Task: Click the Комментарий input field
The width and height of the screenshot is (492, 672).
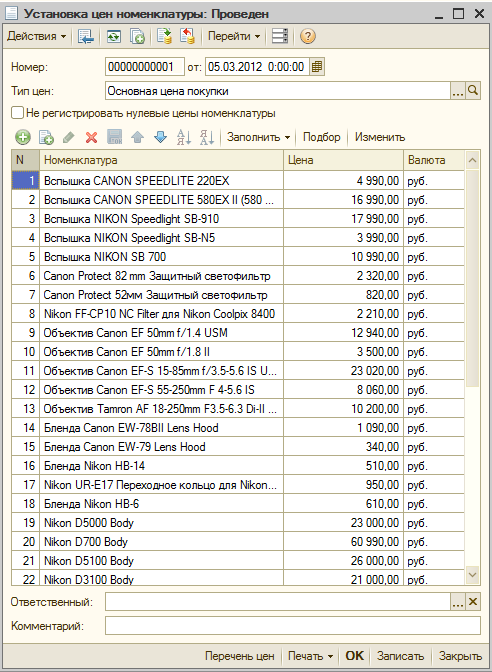Action: (x=293, y=626)
